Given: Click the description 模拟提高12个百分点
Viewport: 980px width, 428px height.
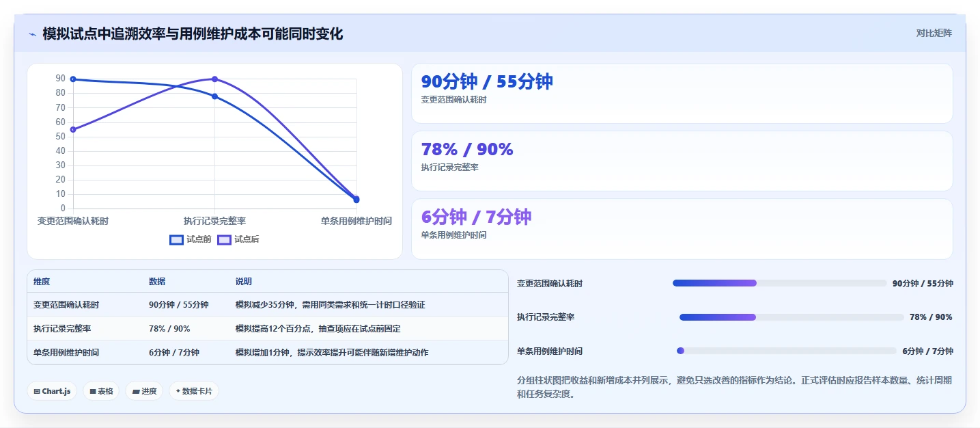Looking at the screenshot, I should 317,329.
